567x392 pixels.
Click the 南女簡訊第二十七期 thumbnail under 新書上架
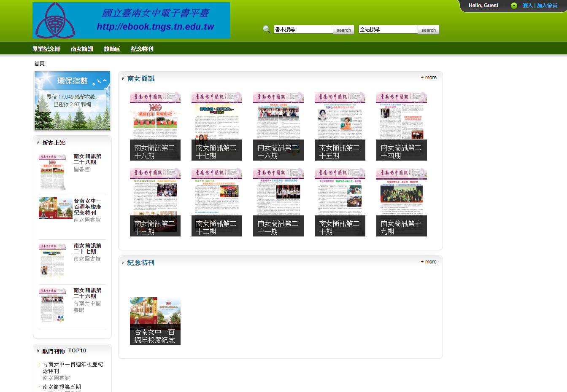pyautogui.click(x=53, y=261)
